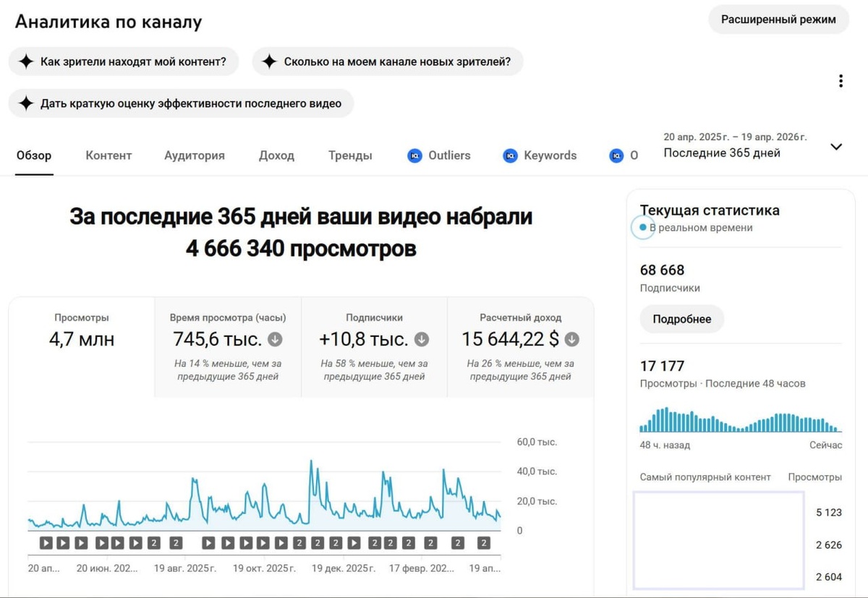Click the "40,0 тыс." axis label
The height and width of the screenshot is (598, 868).
(537, 471)
